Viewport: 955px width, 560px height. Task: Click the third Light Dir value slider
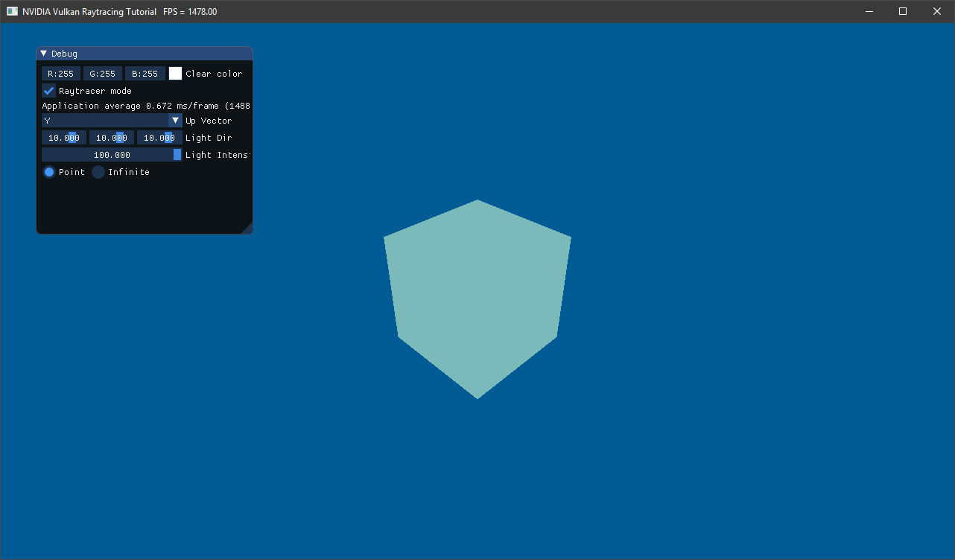coord(159,138)
